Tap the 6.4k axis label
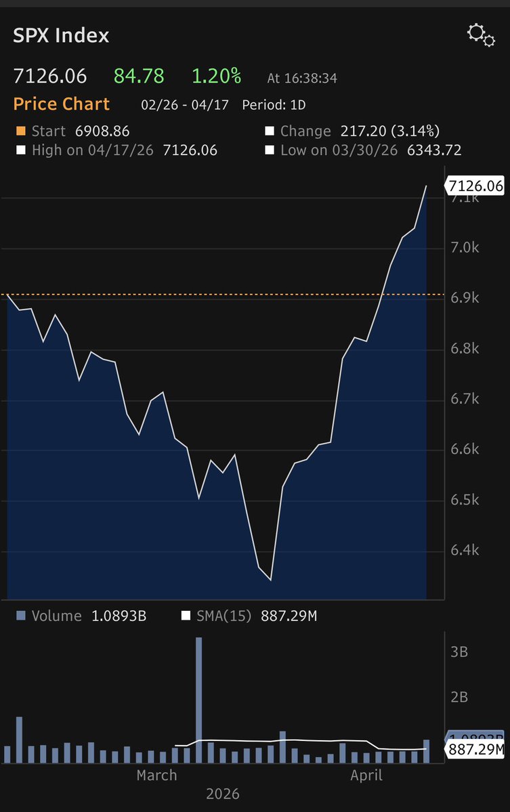The image size is (510, 812). 465,550
